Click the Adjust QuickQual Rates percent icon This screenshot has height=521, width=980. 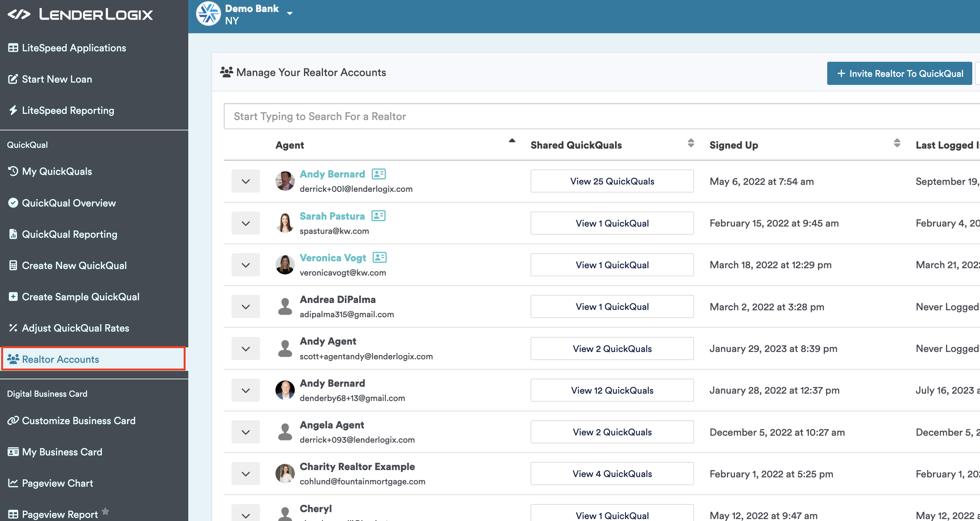click(13, 328)
